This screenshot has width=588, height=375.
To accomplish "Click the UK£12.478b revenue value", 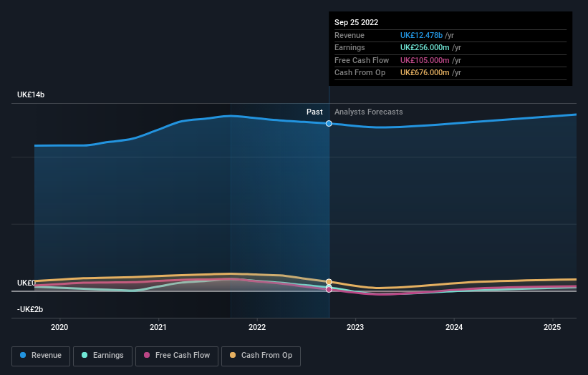I will pos(421,35).
